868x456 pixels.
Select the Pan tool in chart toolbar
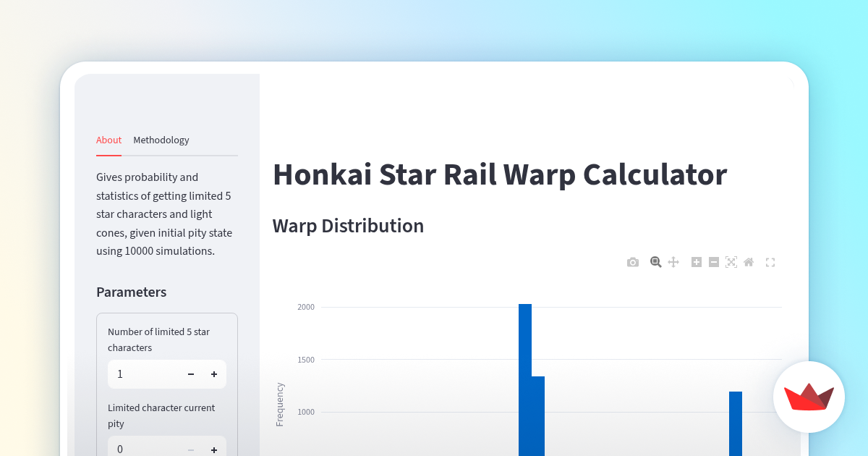(673, 262)
